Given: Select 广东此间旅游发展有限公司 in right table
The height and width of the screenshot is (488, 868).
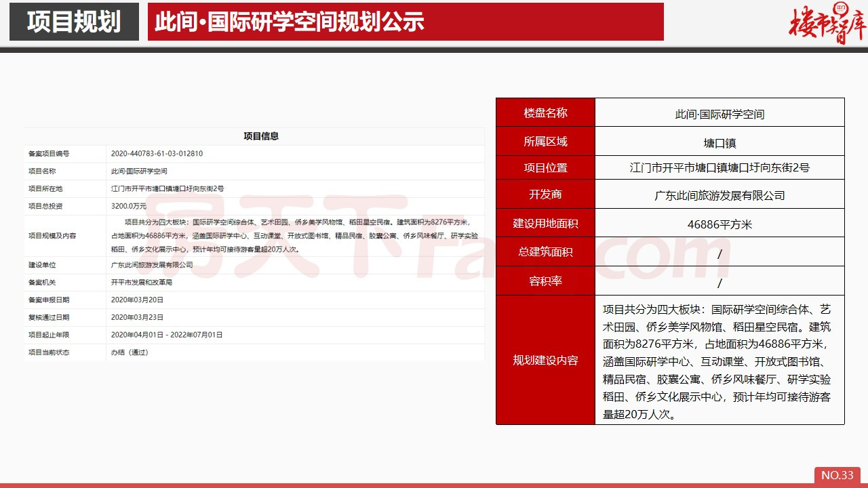Looking at the screenshot, I should pos(719,196).
